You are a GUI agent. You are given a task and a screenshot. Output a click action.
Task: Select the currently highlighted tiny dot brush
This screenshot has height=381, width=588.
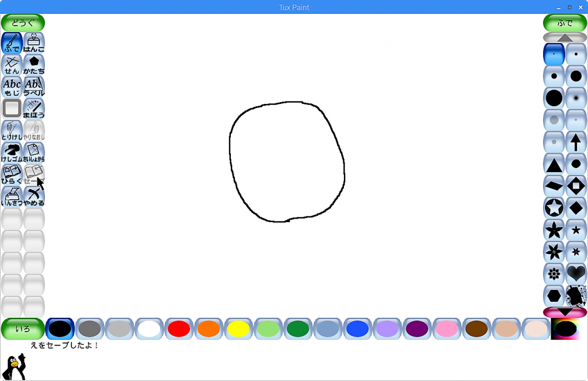pos(554,55)
